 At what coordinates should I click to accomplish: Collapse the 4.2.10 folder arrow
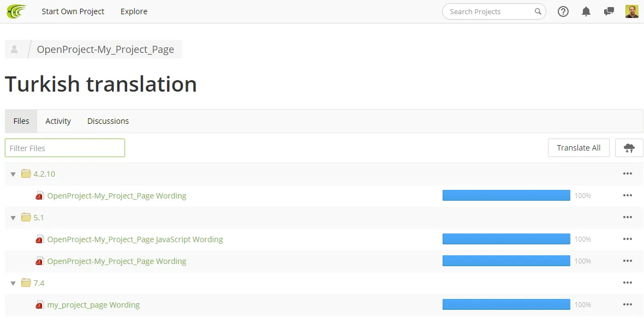13,174
